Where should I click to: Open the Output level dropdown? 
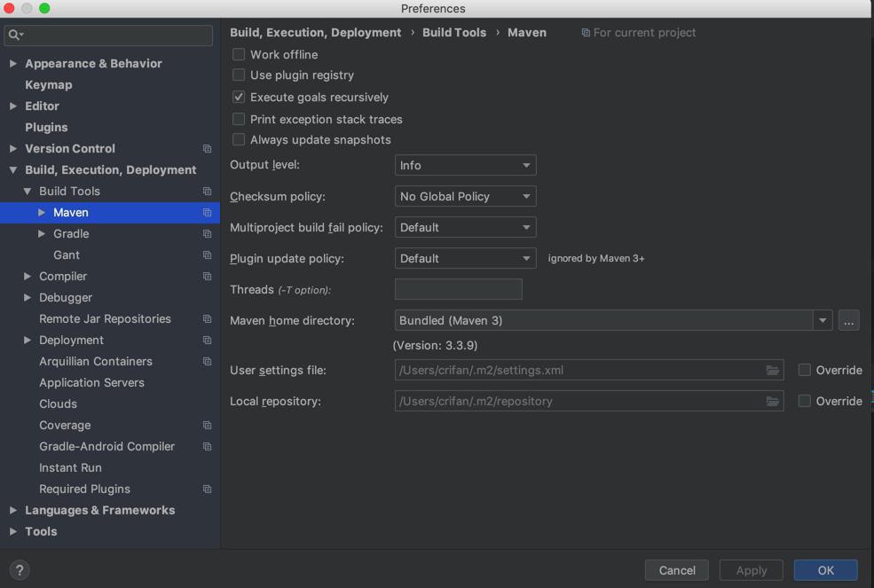[465, 165]
